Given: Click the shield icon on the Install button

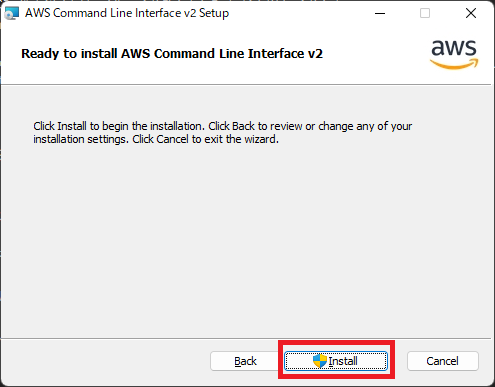Looking at the screenshot, I should [320, 361].
